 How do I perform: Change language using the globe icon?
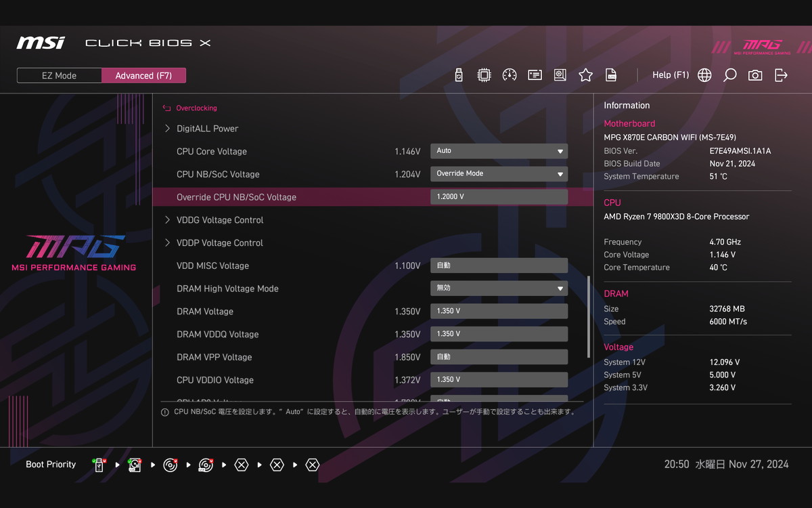(x=704, y=75)
